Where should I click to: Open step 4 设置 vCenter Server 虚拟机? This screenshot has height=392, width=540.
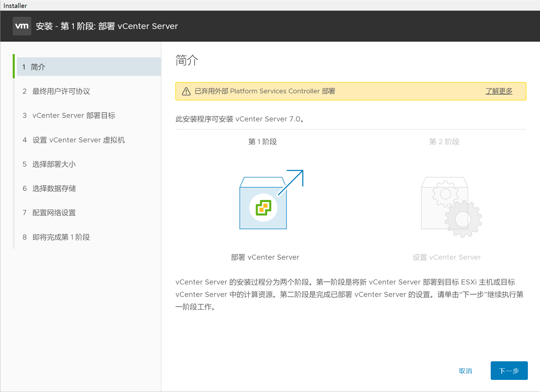(x=78, y=140)
